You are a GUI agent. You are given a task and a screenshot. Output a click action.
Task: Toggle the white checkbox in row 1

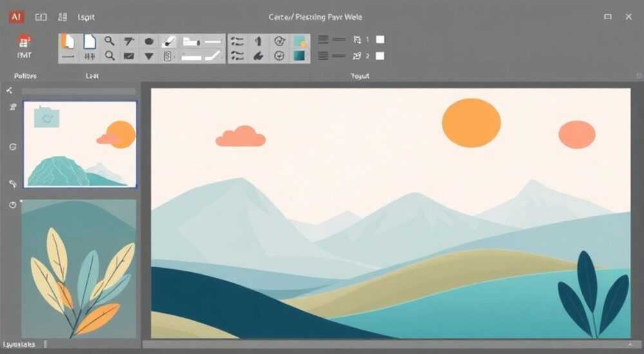pos(381,39)
